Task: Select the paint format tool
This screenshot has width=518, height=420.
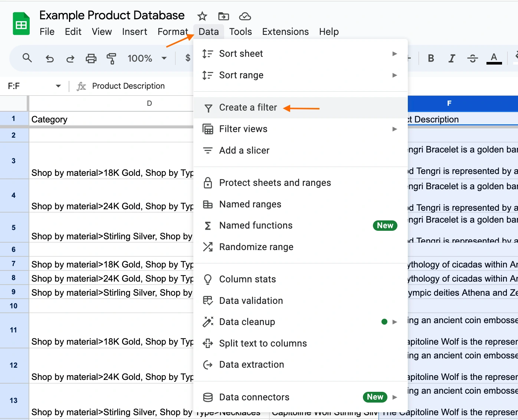Action: point(111,59)
